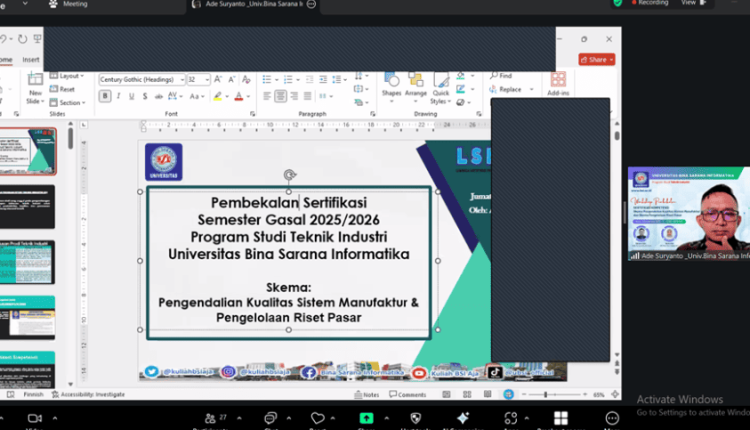
Task: Open the font size dropdown
Action: [207, 79]
